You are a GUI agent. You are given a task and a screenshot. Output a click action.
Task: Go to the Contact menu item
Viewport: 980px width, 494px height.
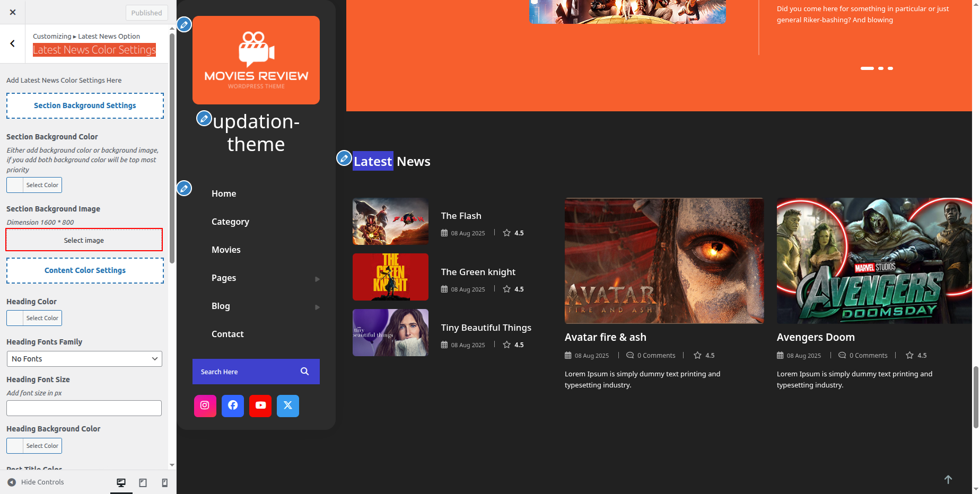(x=227, y=334)
